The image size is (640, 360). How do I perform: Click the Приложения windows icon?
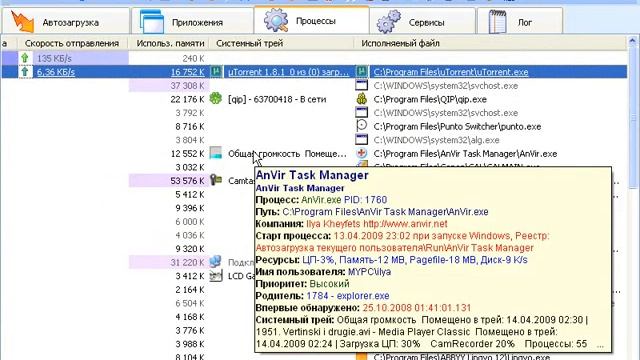click(152, 21)
